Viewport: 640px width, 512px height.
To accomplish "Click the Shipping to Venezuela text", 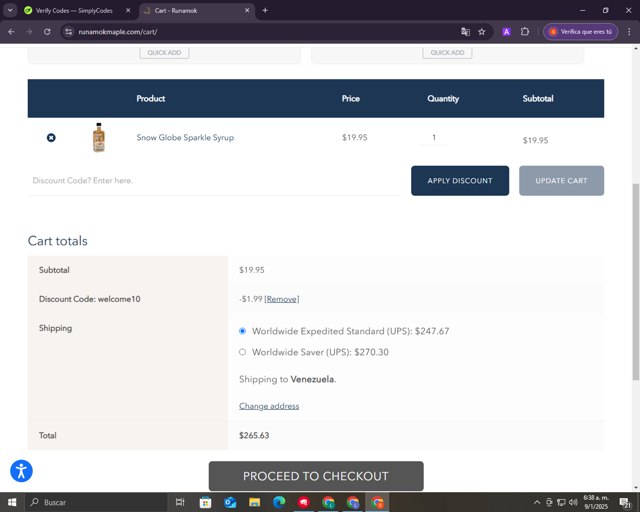I will coord(288,379).
